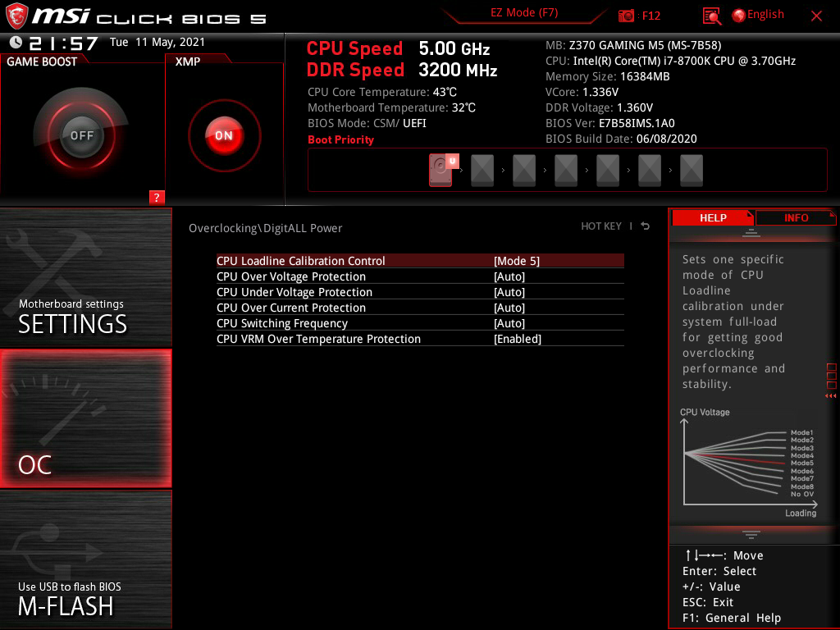Click the XMP panel label

(188, 62)
